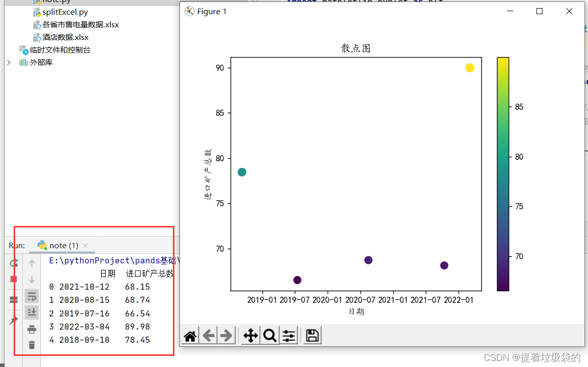Viewport: 588px width, 367px height.
Task: Click the 日期 x-axis label
Action: [x=356, y=311]
